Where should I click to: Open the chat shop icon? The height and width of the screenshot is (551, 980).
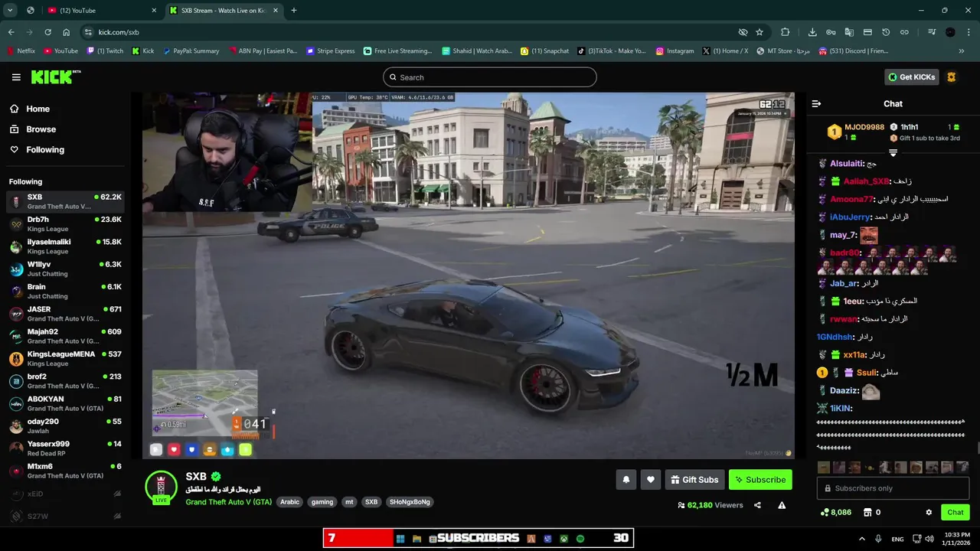pyautogui.click(x=867, y=513)
